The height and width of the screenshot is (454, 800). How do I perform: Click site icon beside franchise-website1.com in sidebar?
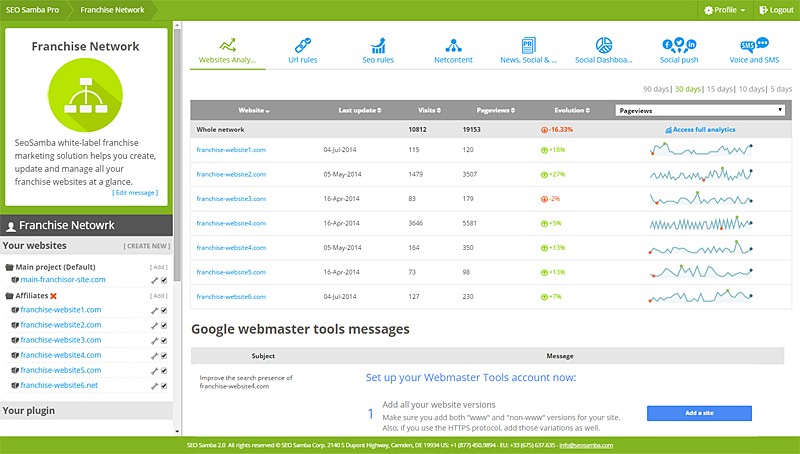click(x=15, y=310)
